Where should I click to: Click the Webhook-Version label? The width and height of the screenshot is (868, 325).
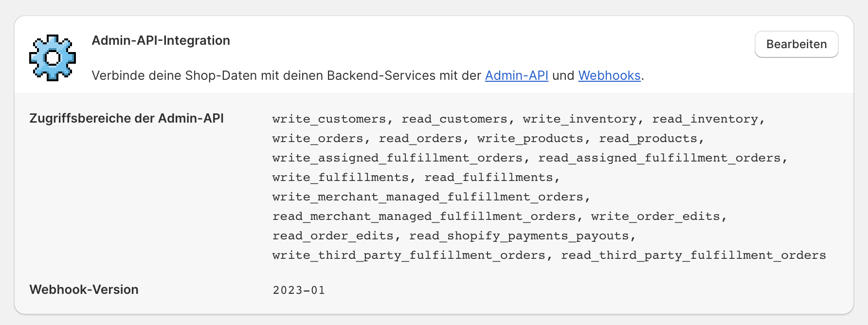coord(84,289)
